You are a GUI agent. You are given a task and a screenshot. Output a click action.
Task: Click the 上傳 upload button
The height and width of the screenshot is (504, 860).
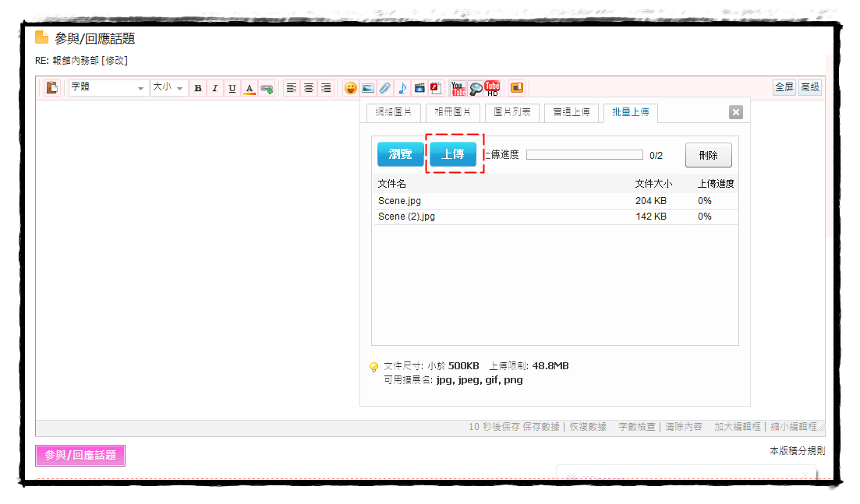(x=453, y=154)
